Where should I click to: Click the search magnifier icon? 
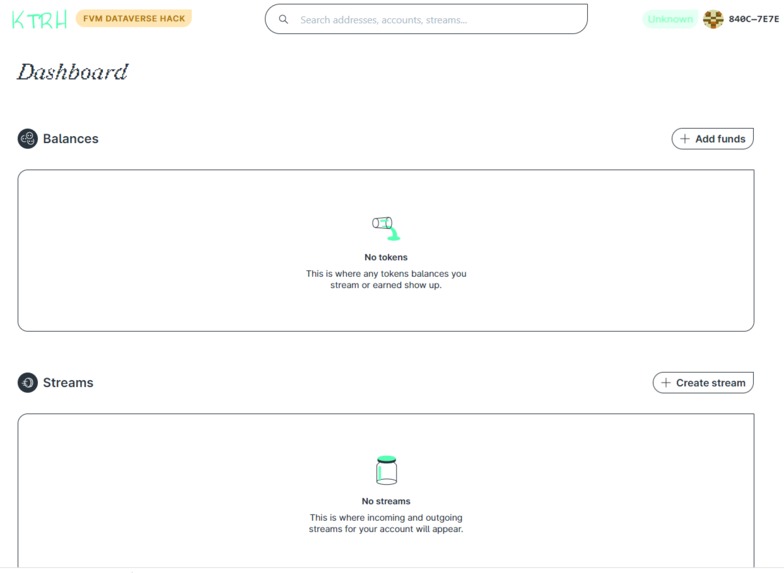coord(283,20)
